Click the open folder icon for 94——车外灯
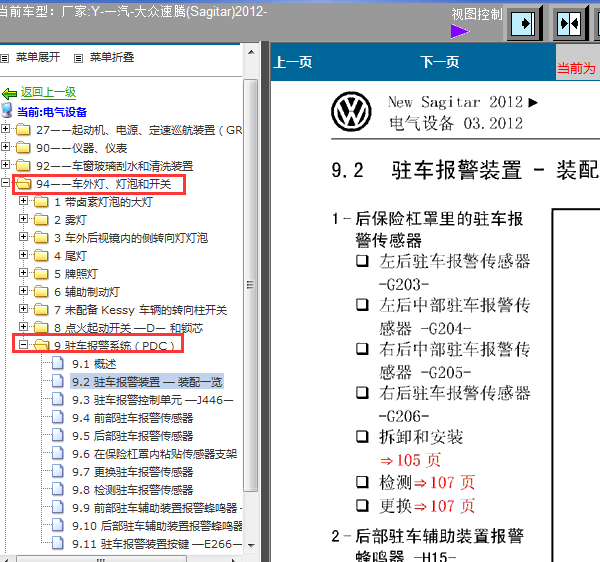600x562 pixels. [23, 184]
